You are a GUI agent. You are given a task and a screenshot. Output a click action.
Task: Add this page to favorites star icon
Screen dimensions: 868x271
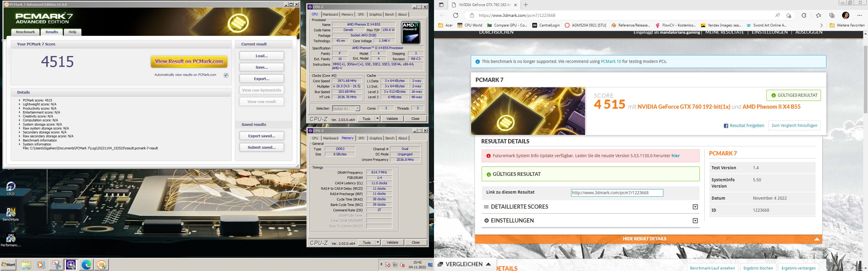click(788, 15)
